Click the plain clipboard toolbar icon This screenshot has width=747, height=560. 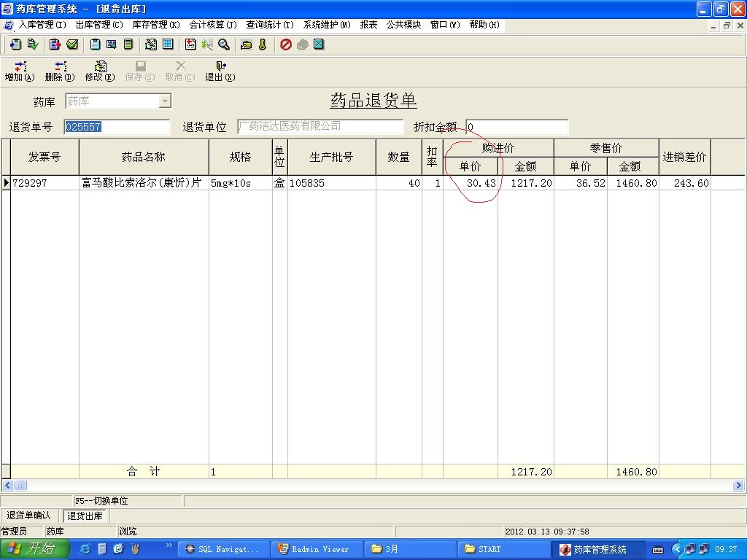[95, 44]
